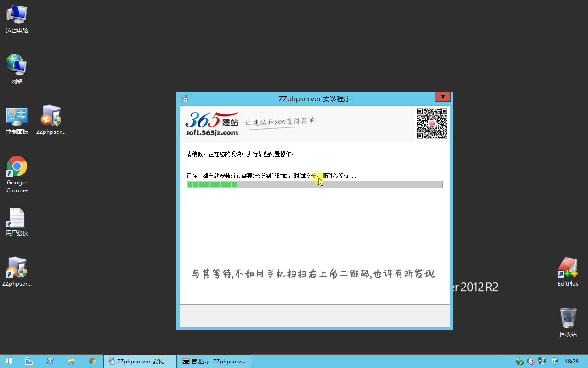The height and width of the screenshot is (368, 588).
Task: Click the network tray icon
Action: [x=542, y=361]
